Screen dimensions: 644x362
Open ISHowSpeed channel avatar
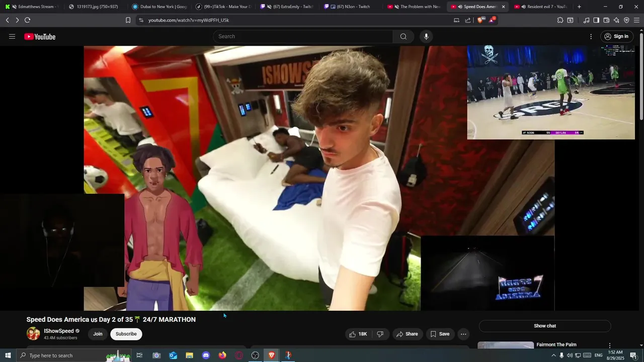[x=33, y=334]
